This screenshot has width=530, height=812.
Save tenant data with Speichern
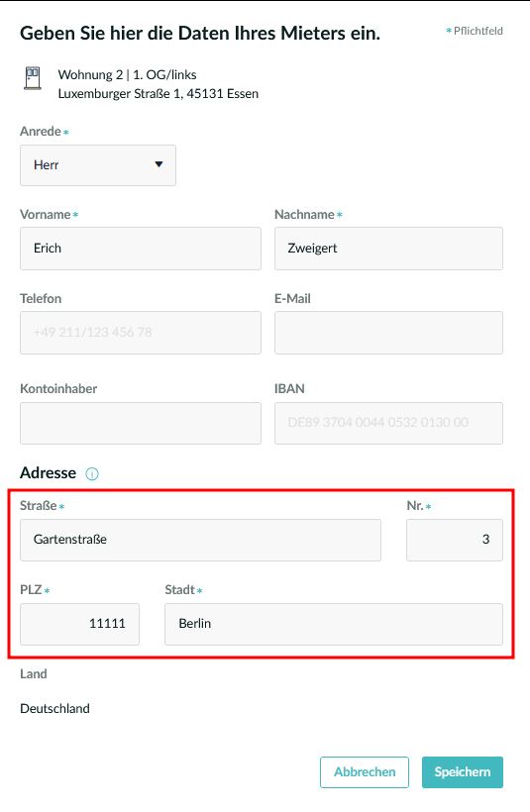click(x=462, y=772)
